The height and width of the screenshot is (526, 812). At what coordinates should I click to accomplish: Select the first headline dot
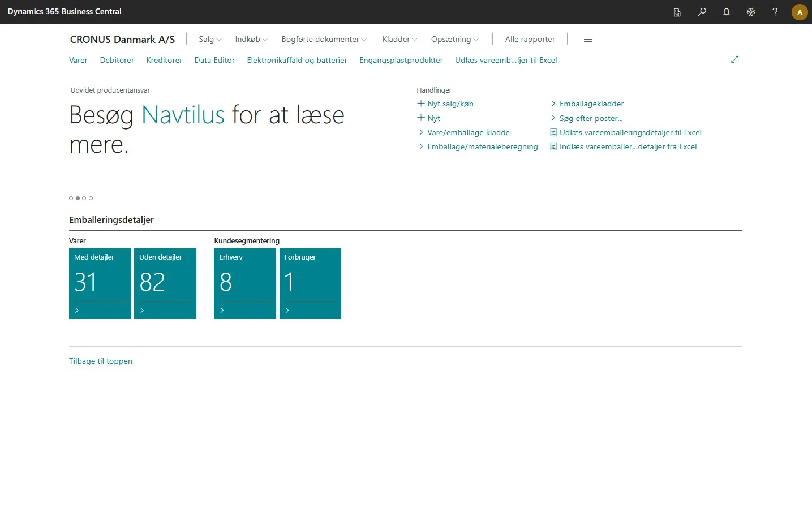(71, 199)
